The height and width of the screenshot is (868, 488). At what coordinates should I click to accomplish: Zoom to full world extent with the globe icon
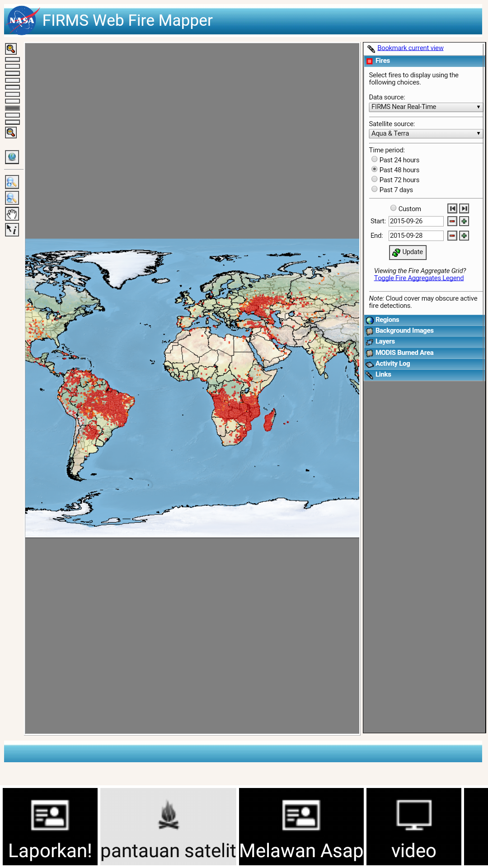(12, 157)
